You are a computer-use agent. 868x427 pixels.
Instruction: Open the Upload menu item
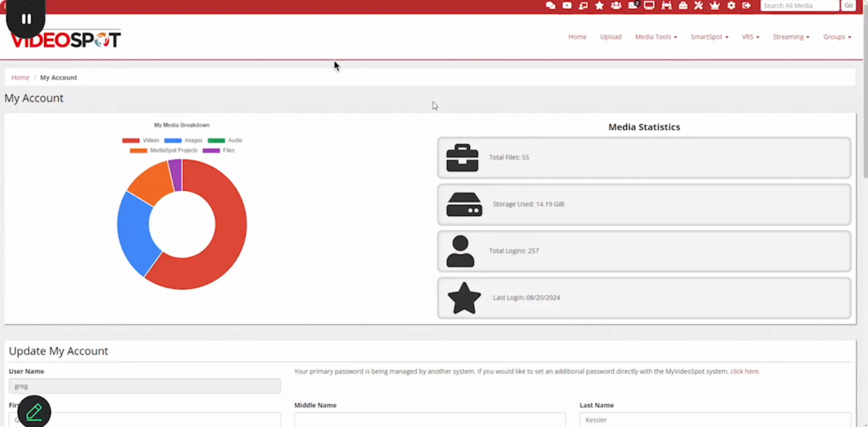coord(611,37)
